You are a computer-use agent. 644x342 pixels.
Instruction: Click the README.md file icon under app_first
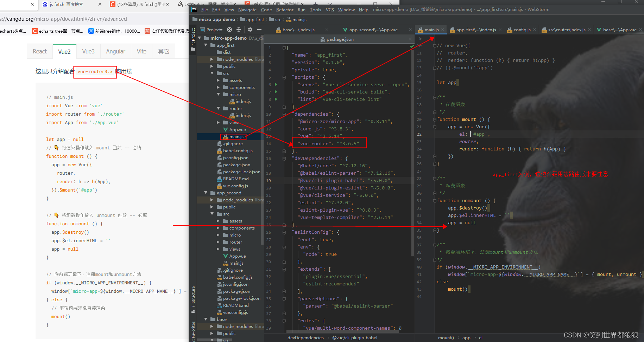[x=219, y=179]
